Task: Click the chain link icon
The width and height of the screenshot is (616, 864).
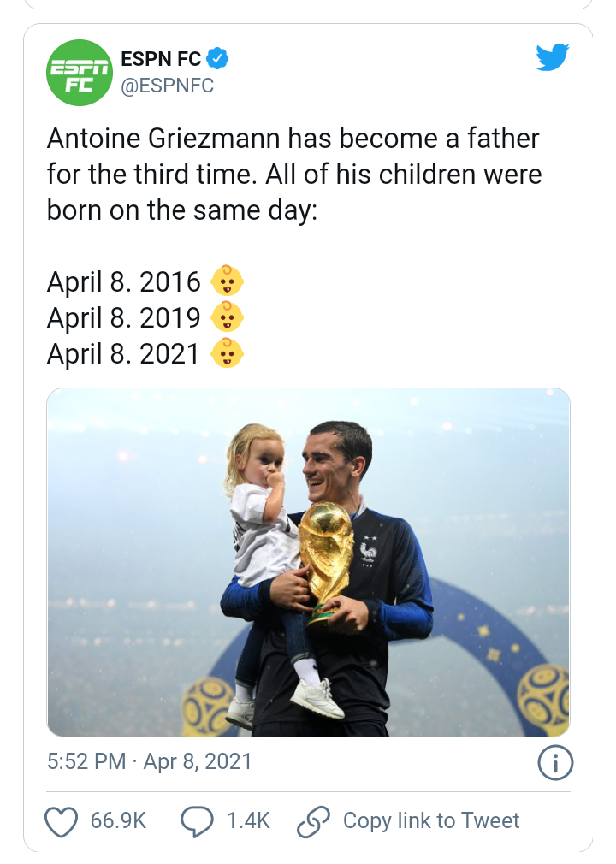Action: pyautogui.click(x=312, y=821)
